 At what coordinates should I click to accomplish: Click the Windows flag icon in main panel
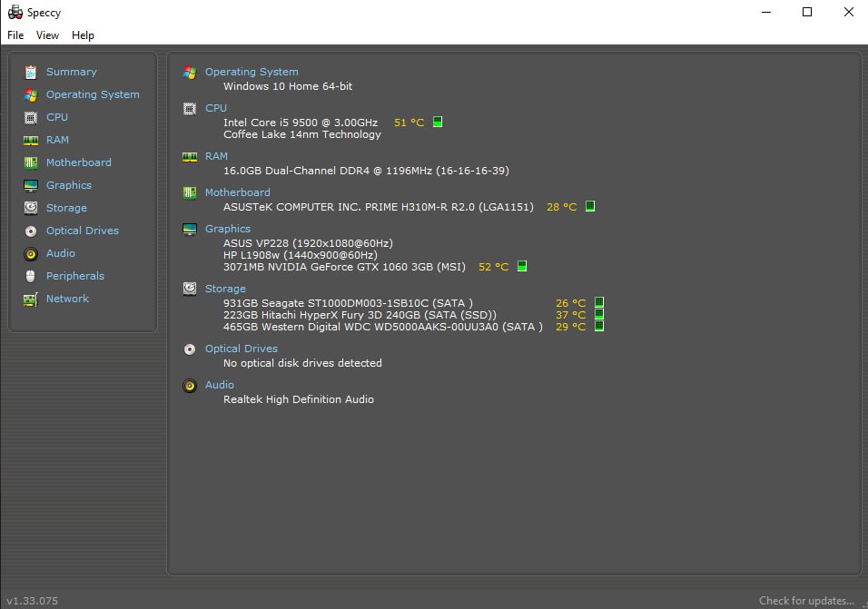190,73
